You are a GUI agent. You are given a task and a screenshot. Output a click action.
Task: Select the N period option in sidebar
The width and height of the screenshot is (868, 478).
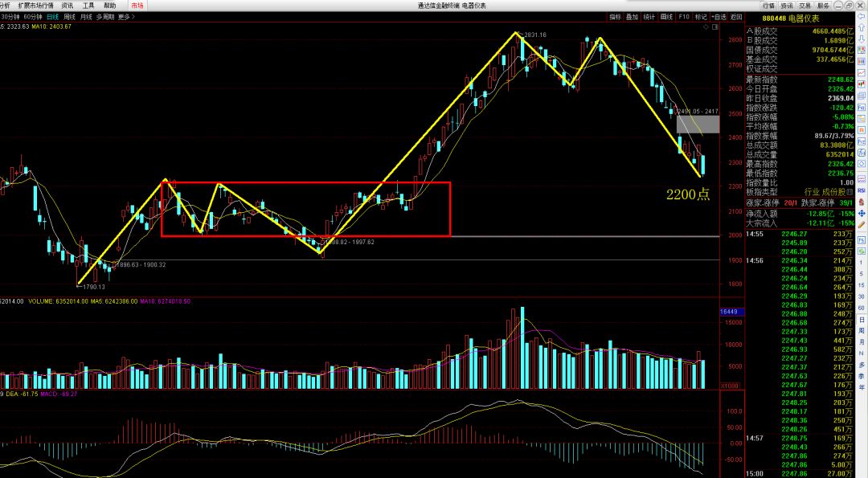coord(862,353)
